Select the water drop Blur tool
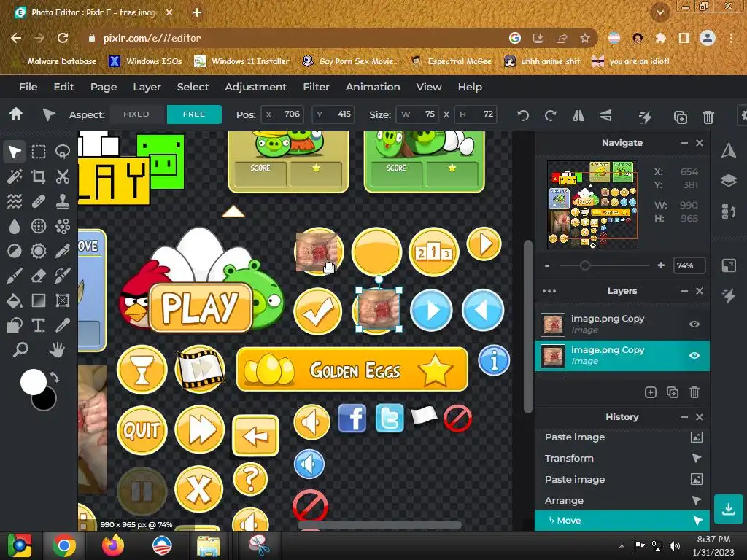This screenshot has width=747, height=560. (x=15, y=226)
